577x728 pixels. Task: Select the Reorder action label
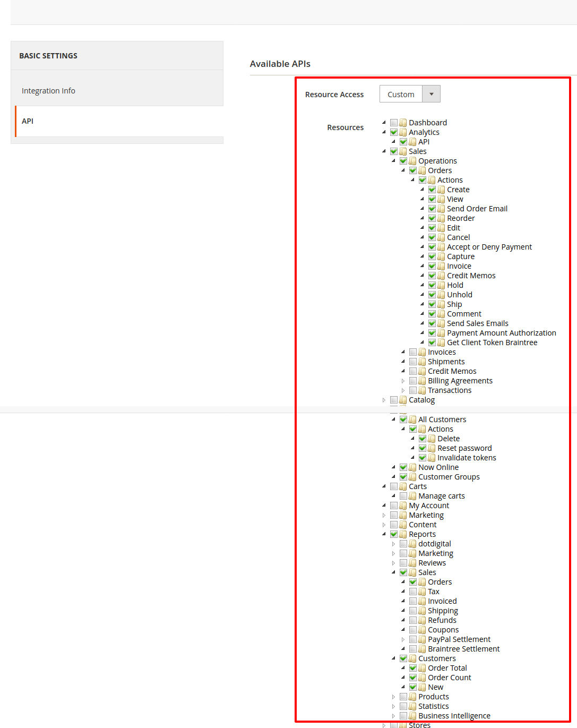click(461, 218)
